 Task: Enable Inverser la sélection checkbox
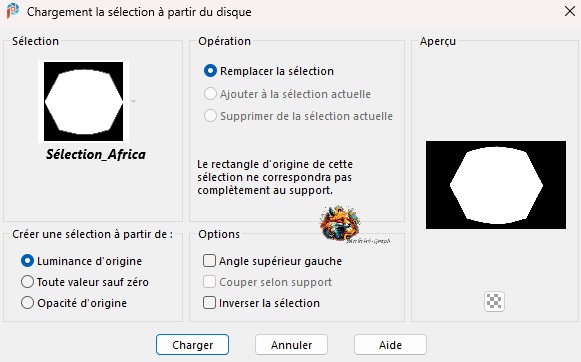[x=209, y=303]
